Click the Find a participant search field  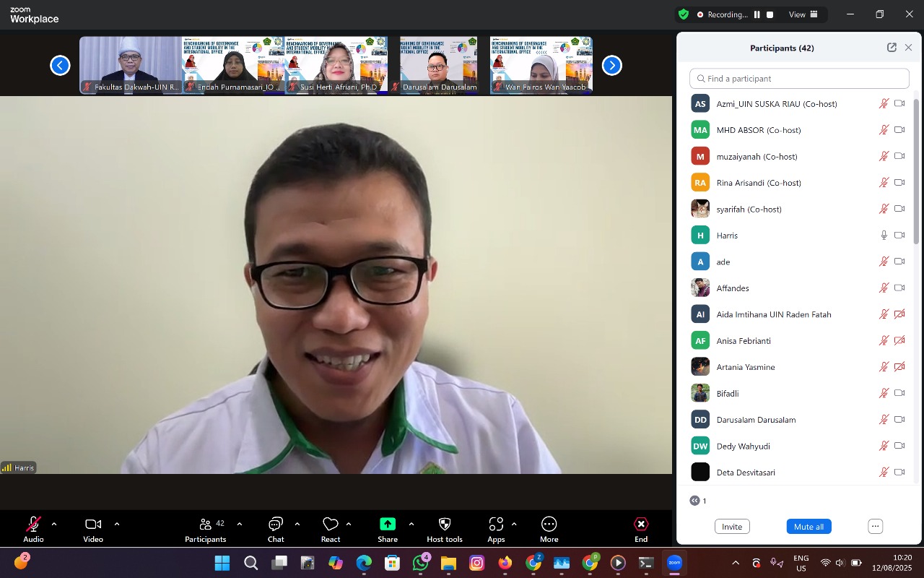[799, 79]
